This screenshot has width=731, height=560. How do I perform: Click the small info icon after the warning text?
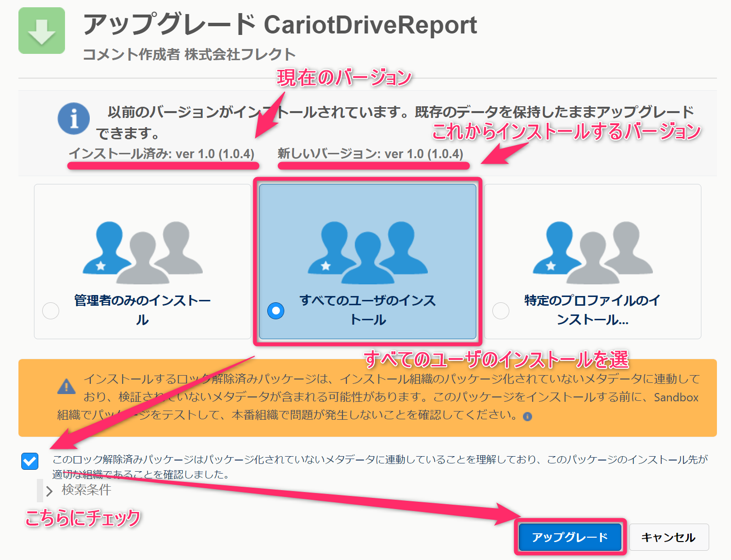tap(527, 416)
